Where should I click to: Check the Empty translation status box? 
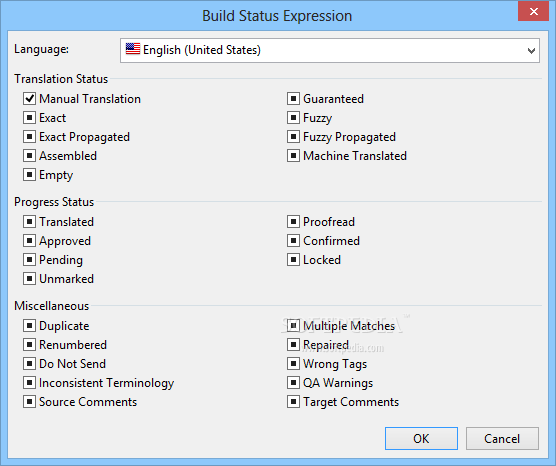29,174
